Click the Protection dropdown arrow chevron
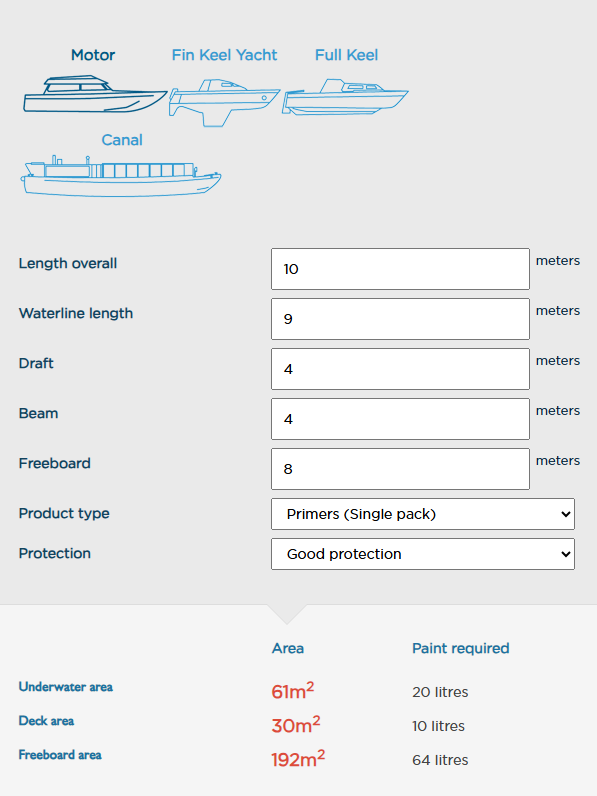The height and width of the screenshot is (796, 597). (x=566, y=554)
